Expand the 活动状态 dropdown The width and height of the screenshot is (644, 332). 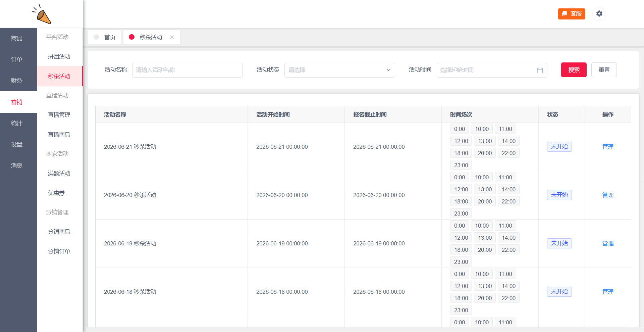[339, 70]
